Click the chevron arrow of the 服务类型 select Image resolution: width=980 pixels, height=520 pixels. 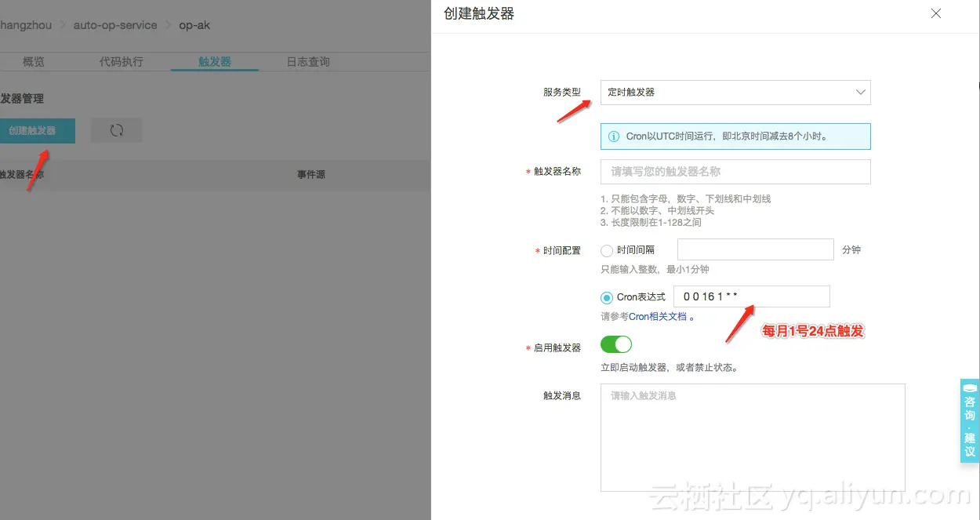pos(860,92)
